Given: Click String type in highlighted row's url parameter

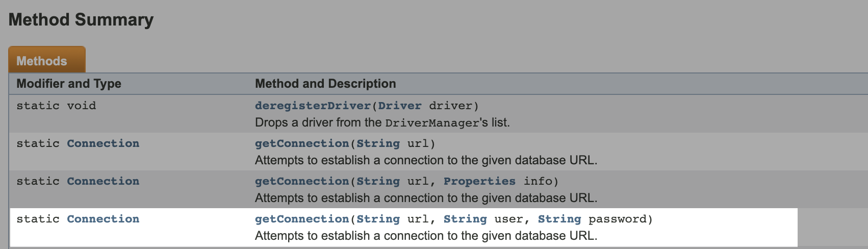Looking at the screenshot, I should [x=378, y=219].
